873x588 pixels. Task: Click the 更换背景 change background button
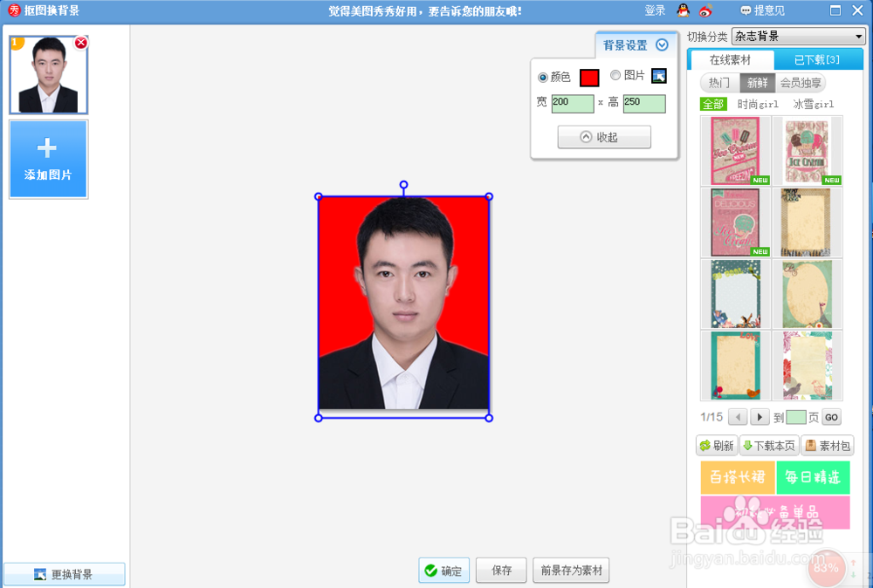tap(64, 574)
